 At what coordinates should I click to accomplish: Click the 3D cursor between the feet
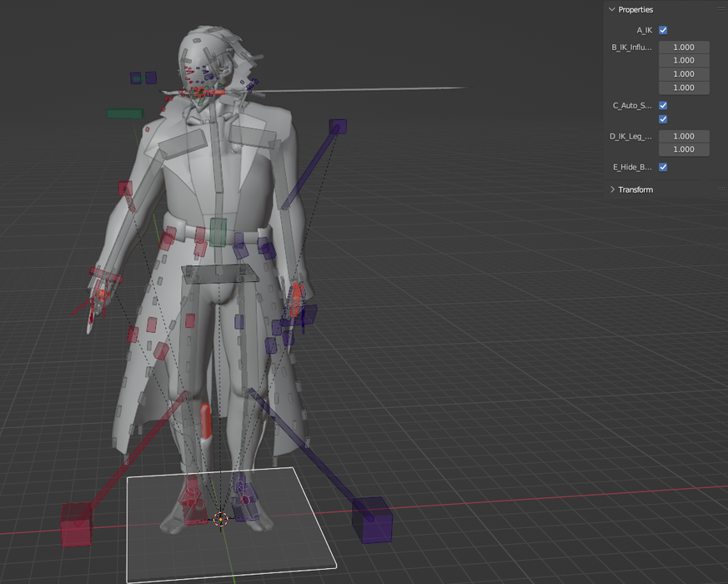point(220,519)
